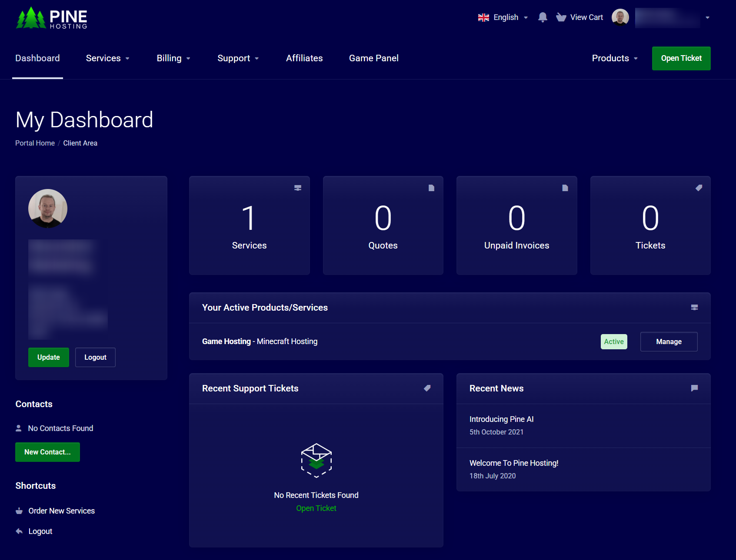Click the shopping basket cart icon
This screenshot has width=736, height=560.
561,17
